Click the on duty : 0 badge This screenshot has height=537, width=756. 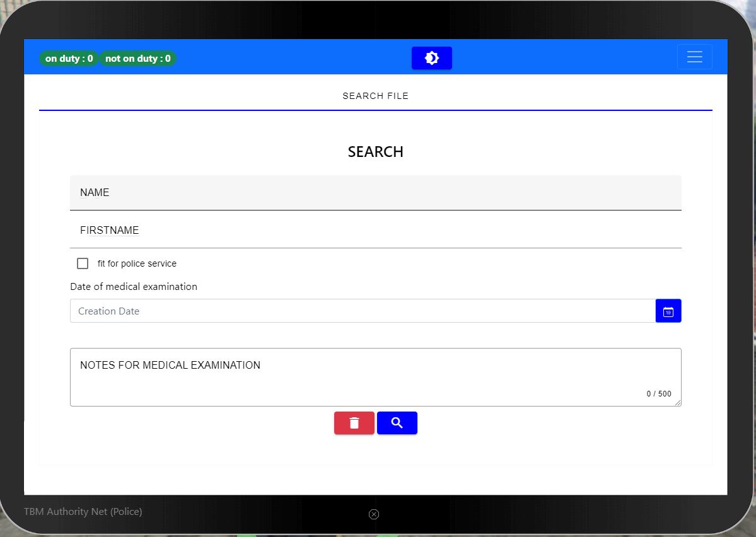click(x=69, y=59)
